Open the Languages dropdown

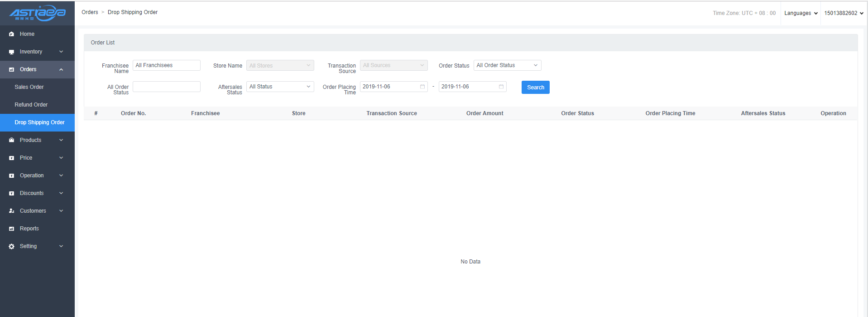coord(801,13)
